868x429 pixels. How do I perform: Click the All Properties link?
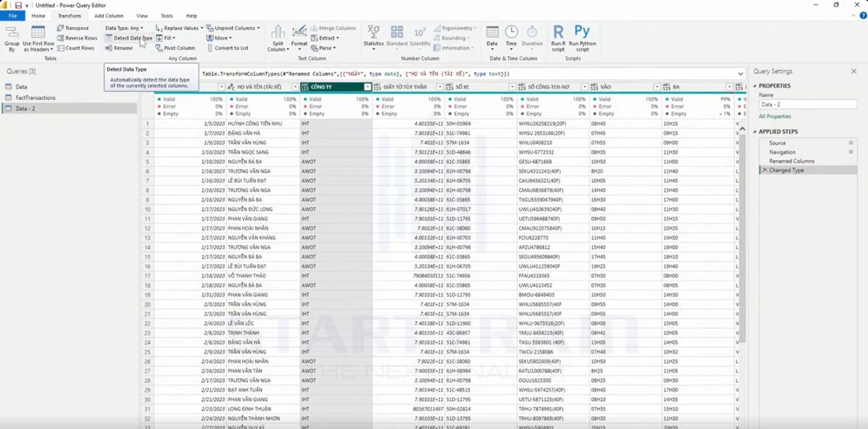click(775, 116)
